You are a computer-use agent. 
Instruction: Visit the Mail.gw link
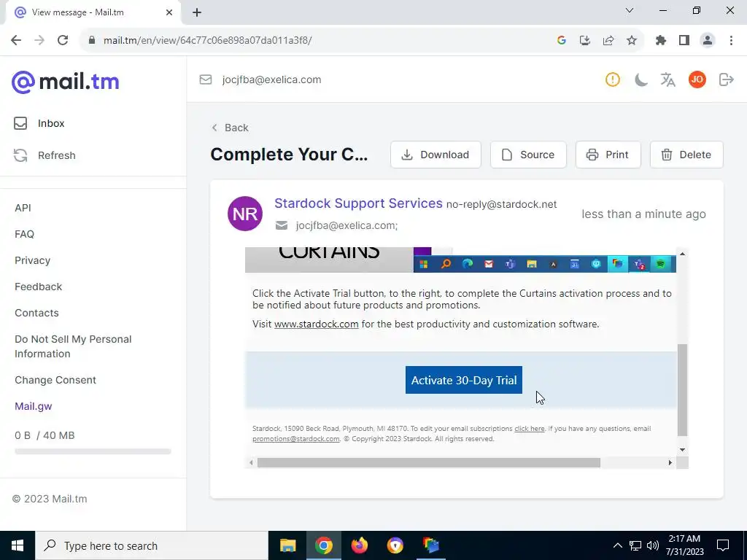[x=34, y=406]
